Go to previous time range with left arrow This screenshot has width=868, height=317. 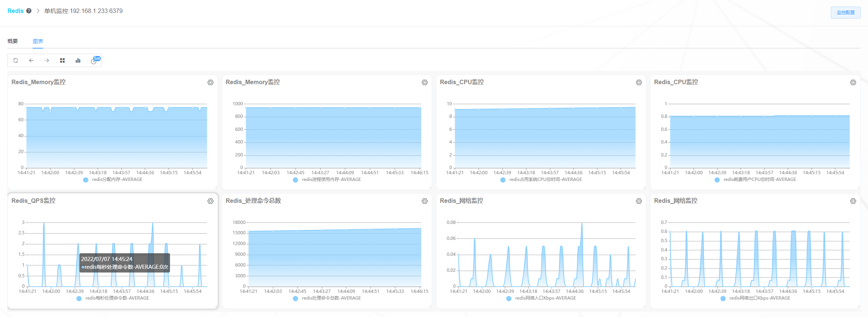31,60
